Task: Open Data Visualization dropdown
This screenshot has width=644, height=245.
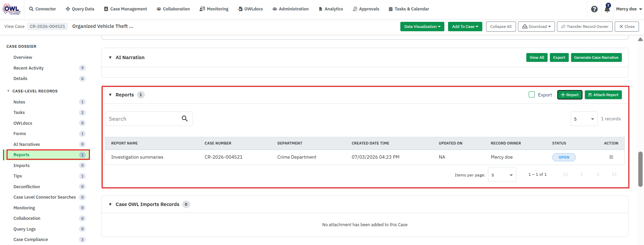Action: 422,27
